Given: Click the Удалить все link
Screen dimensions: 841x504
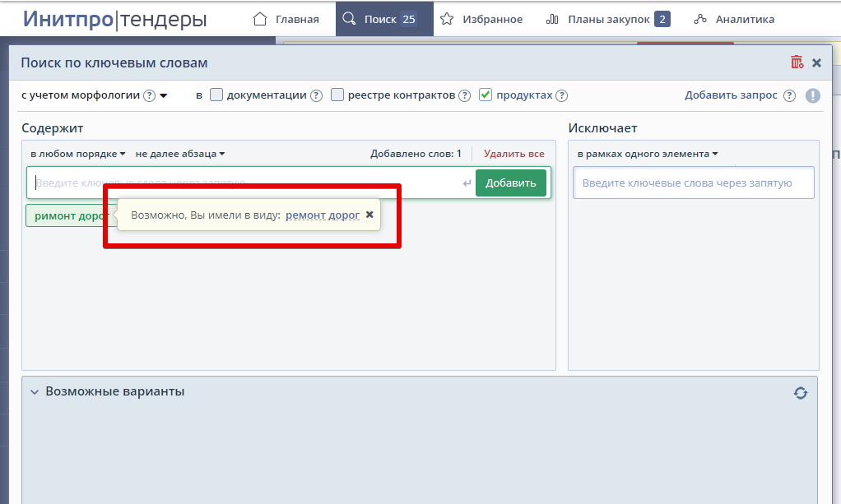Looking at the screenshot, I should click(513, 154).
